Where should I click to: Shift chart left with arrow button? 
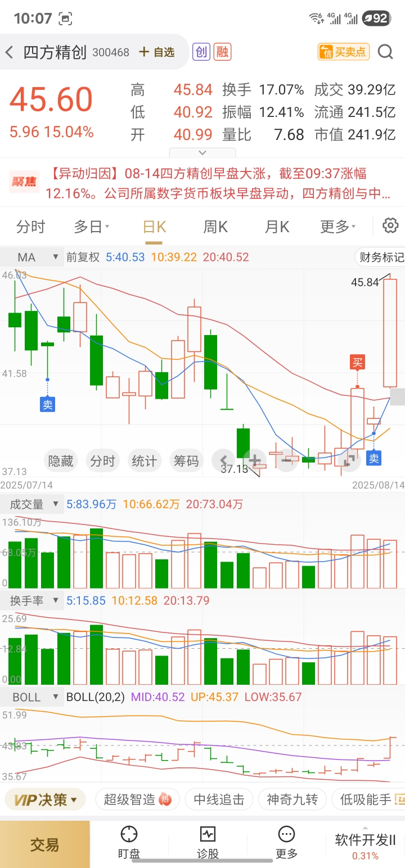click(223, 461)
